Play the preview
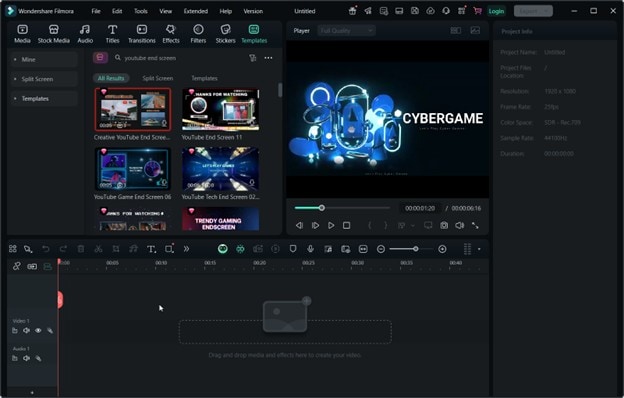The width and height of the screenshot is (624, 398). [331, 226]
